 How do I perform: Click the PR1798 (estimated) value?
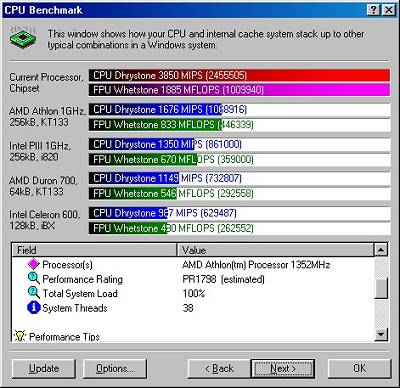[223, 279]
